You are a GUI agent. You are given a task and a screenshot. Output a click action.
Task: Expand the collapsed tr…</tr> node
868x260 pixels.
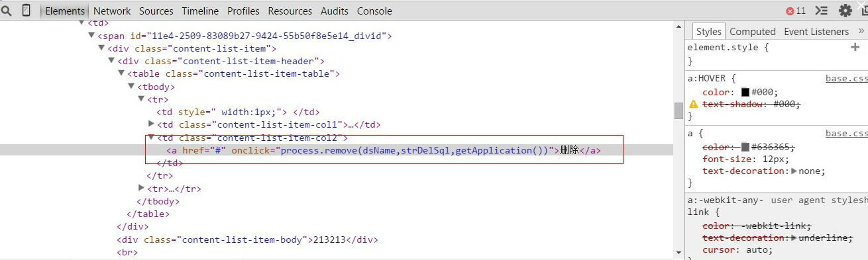pos(141,188)
